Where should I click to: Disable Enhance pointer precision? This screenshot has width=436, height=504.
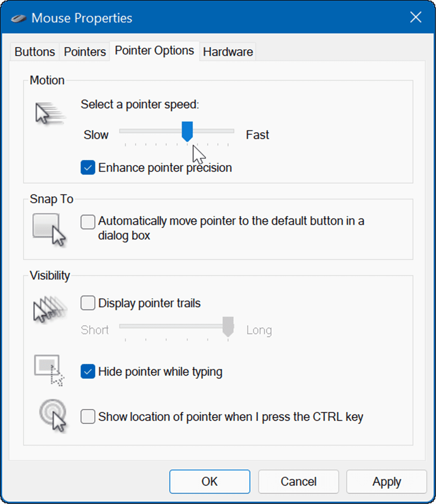point(87,167)
